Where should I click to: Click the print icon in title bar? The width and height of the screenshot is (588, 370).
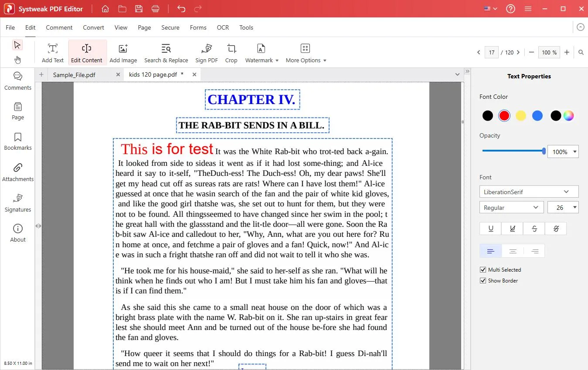155,9
